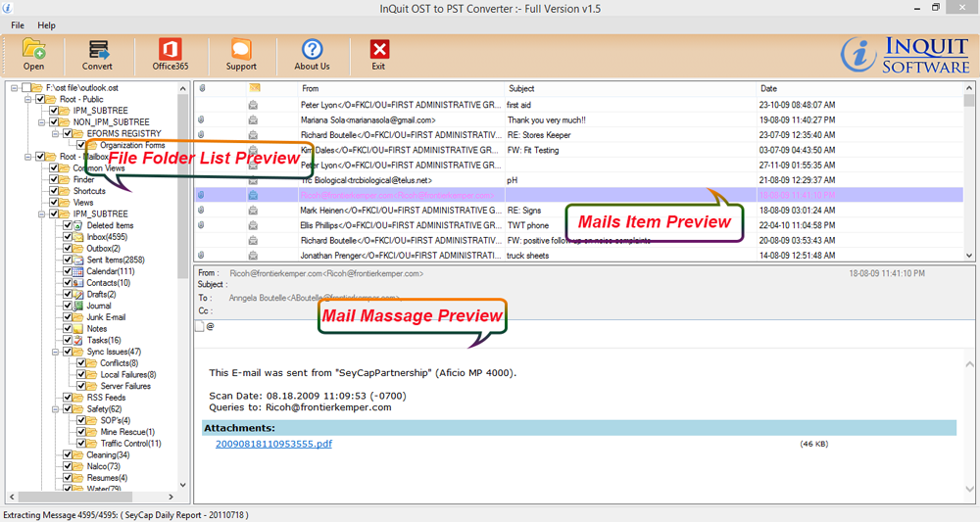The width and height of the screenshot is (980, 522).
Task: Click envelope icon in Mariana Sola row
Action: 253,119
